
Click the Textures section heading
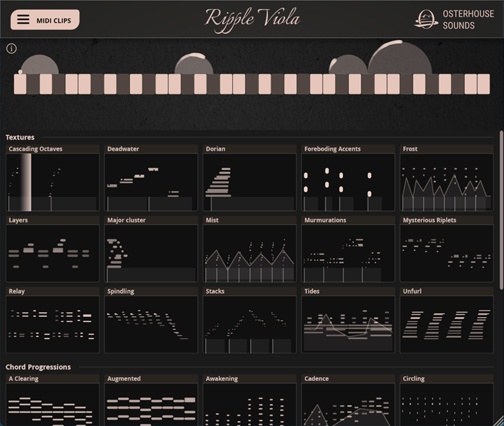pos(20,137)
